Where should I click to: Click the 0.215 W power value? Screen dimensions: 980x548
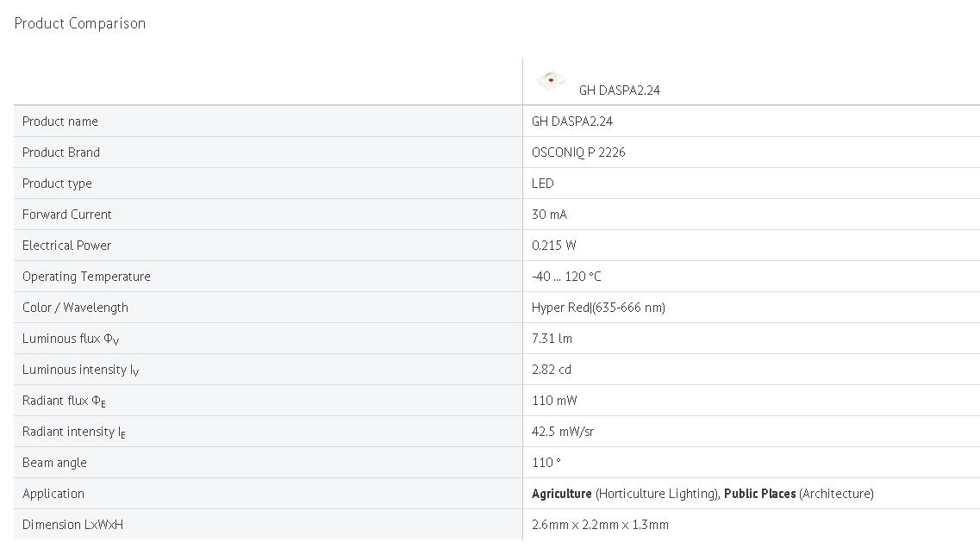pyautogui.click(x=554, y=246)
